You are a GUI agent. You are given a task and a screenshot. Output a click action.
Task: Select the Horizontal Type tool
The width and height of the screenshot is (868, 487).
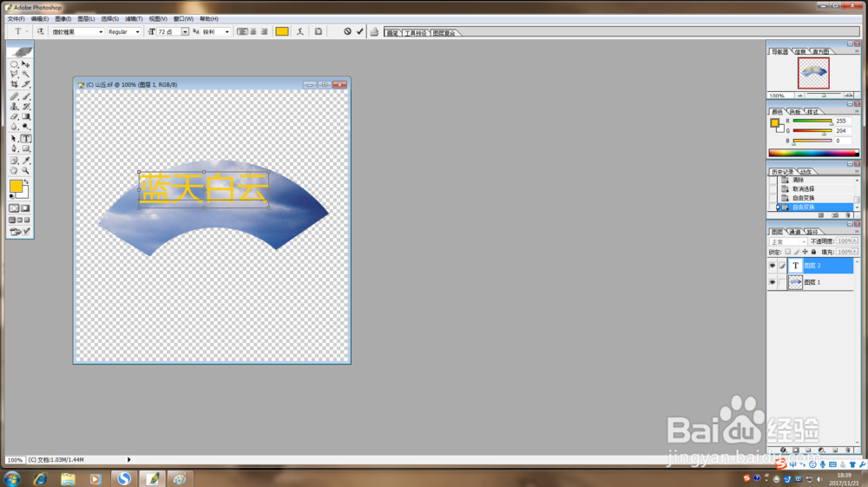pyautogui.click(x=25, y=138)
